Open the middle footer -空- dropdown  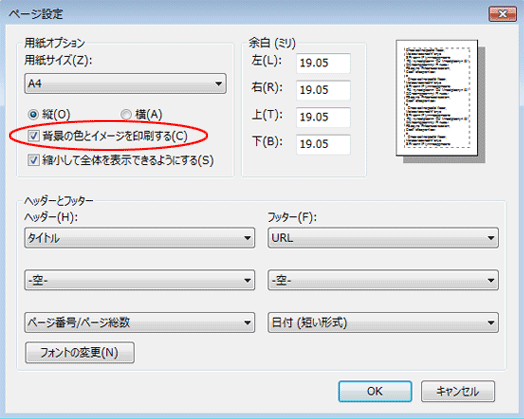click(x=383, y=280)
